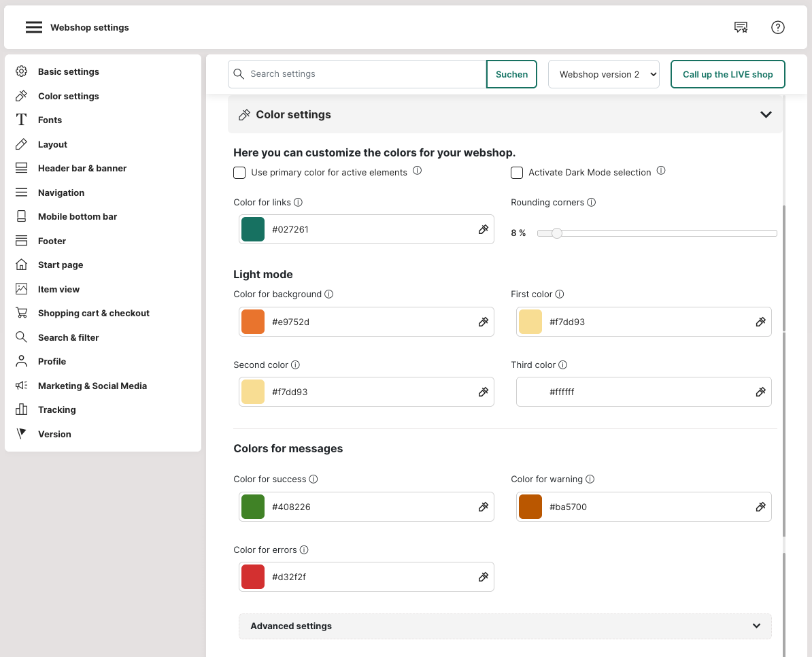Viewport: 812px width, 657px height.
Task: Click eyedropper icon for background color
Action: 484,322
